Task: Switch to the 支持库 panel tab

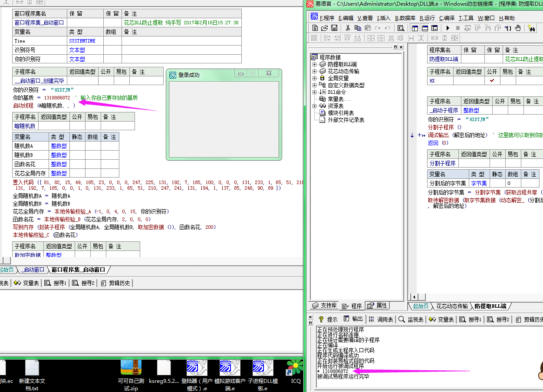Action: (324, 306)
